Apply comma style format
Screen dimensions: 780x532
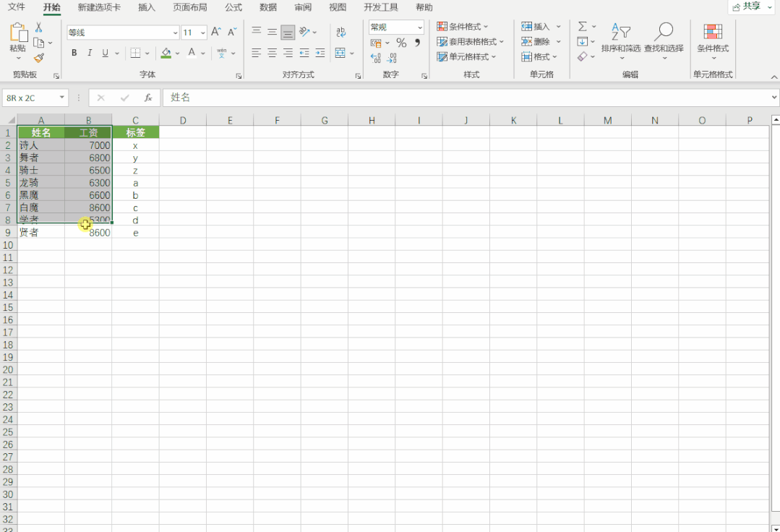coord(417,43)
